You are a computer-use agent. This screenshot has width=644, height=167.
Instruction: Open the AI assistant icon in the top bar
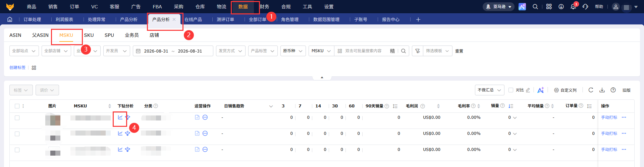[522, 7]
